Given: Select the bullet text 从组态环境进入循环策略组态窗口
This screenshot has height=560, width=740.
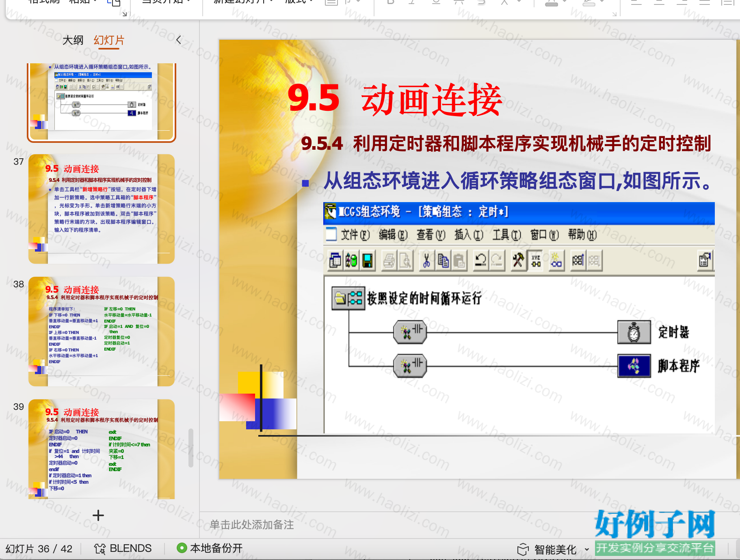Looking at the screenshot, I should (x=517, y=181).
